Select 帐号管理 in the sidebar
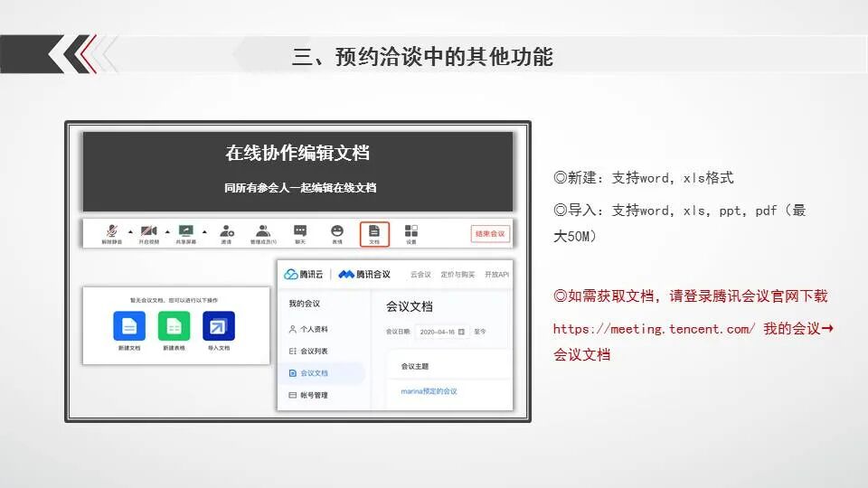Viewport: 868px width, 488px height. point(309,395)
